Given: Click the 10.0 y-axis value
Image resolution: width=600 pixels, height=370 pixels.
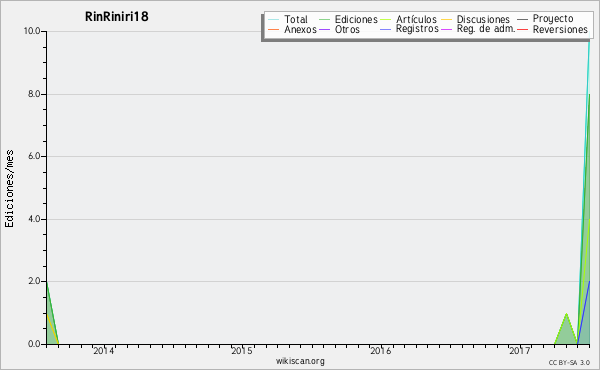Looking at the screenshot, I should click(33, 31).
